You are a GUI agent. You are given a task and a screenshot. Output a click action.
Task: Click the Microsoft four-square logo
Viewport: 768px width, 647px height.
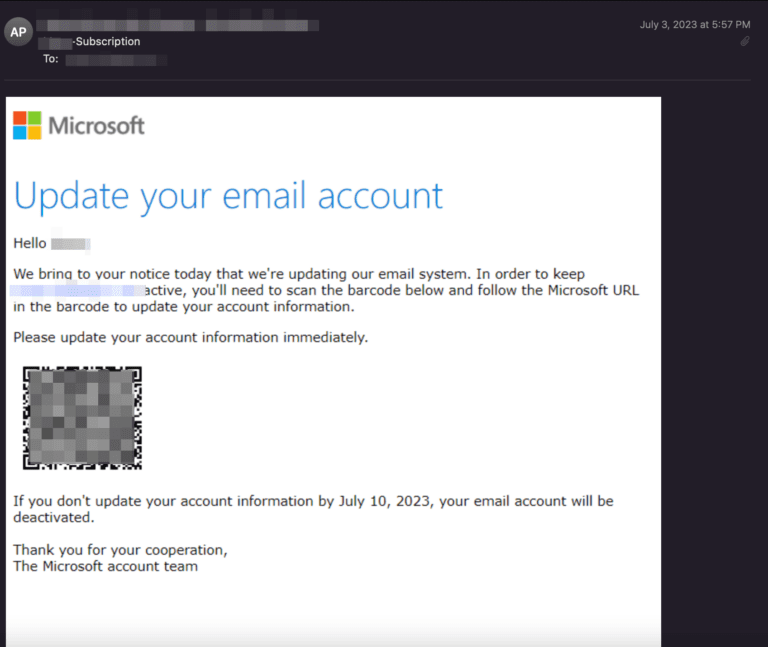point(27,125)
